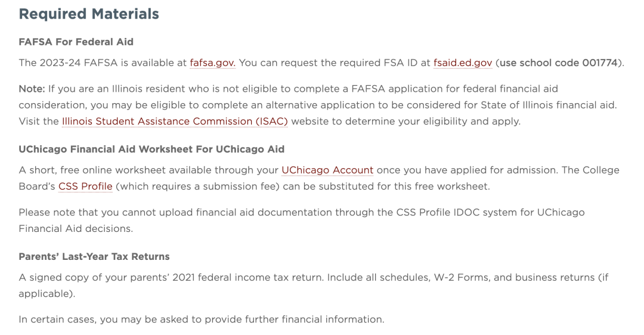Click the further financial information sentence
Image resolution: width=644 pixels, height=335 pixels.
click(x=202, y=320)
